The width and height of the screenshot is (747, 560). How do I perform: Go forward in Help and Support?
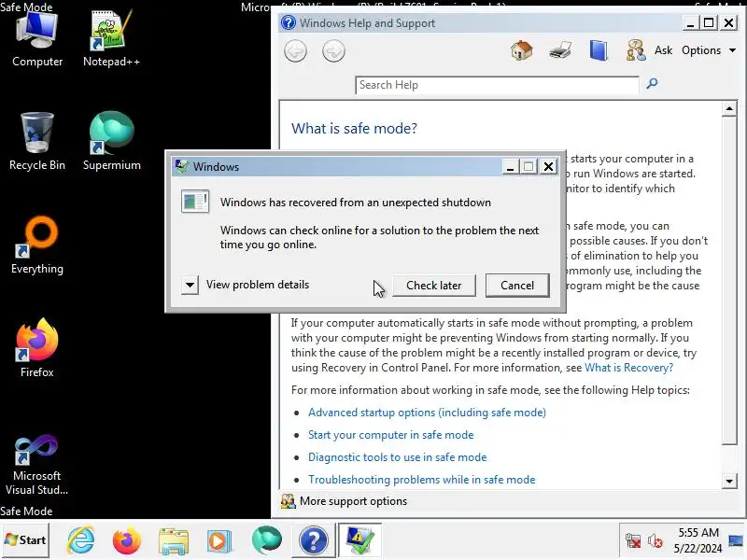tap(333, 51)
